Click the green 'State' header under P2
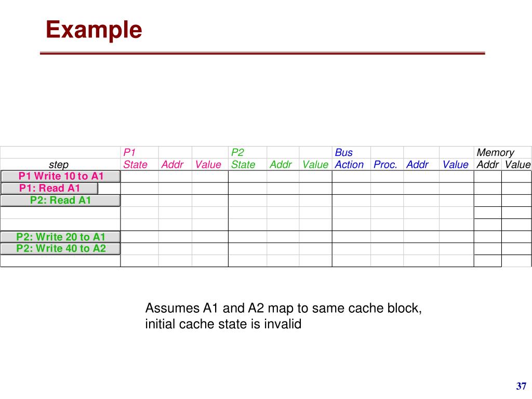The width and height of the screenshot is (532, 399). [x=243, y=165]
